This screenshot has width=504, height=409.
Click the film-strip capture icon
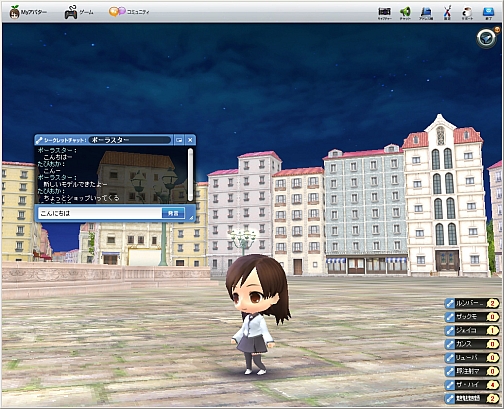coord(384,13)
